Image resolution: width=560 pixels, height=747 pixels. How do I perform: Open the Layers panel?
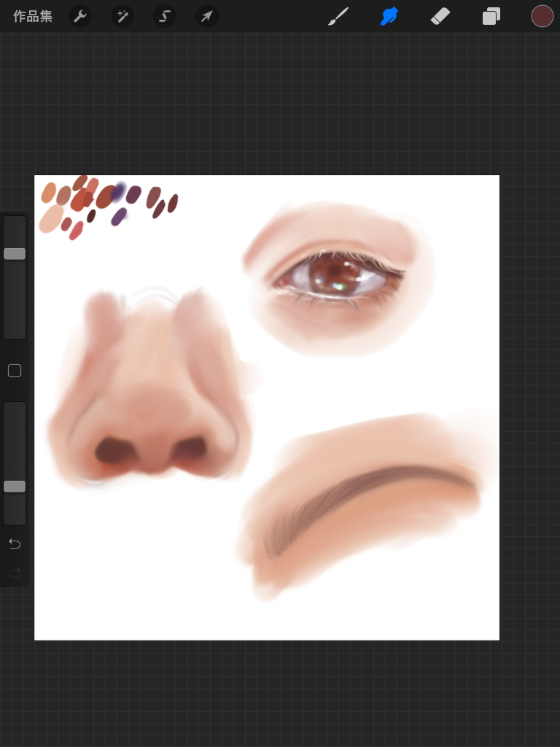point(491,16)
